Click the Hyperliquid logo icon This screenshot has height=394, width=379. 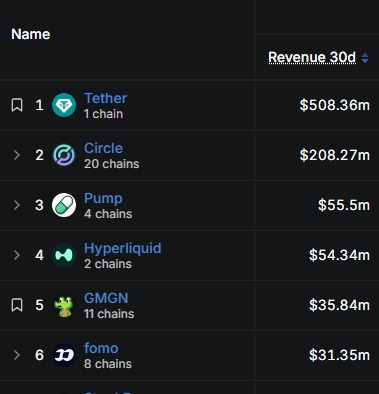click(64, 255)
